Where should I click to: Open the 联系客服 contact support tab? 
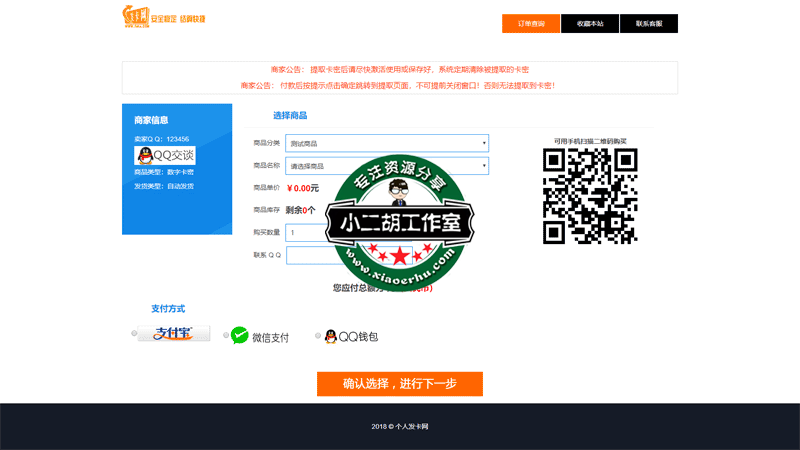click(649, 23)
